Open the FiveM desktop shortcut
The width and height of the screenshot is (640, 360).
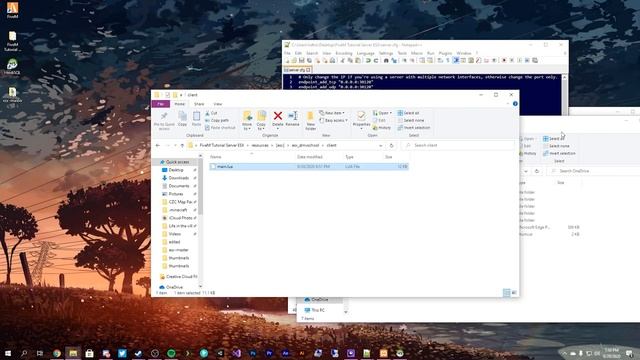click(x=12, y=10)
